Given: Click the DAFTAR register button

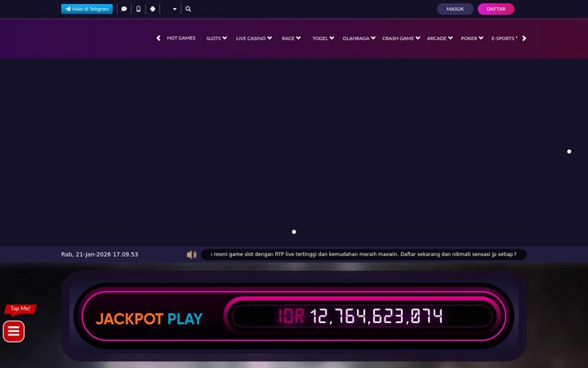Looking at the screenshot, I should click(x=496, y=9).
